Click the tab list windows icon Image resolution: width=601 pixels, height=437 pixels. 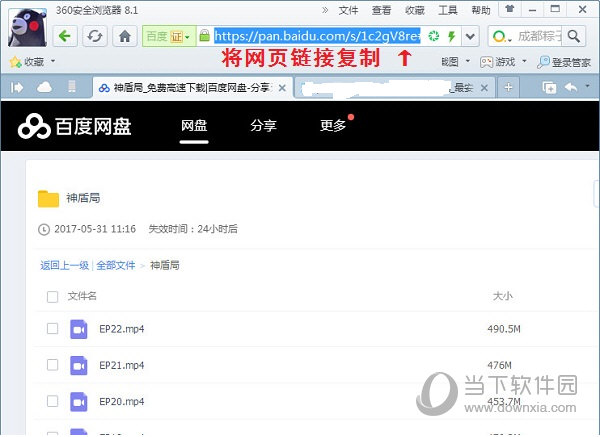pyautogui.click(x=549, y=88)
